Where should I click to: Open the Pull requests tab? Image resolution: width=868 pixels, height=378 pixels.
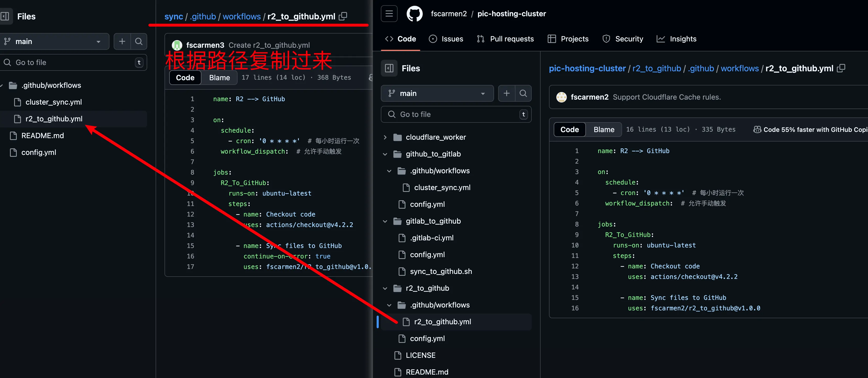pos(505,39)
